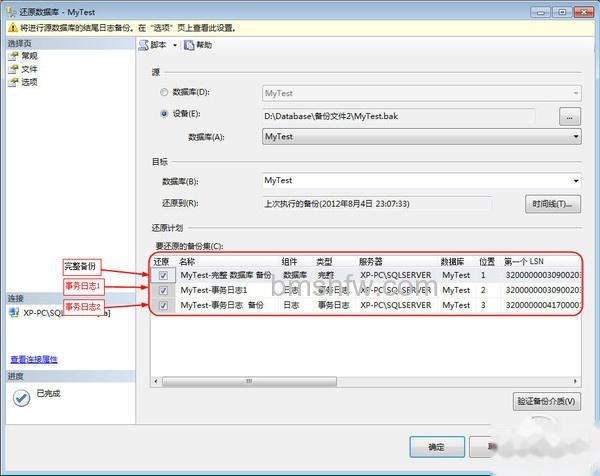Screen dimensions: 600x476
Task: Click the 验证备份介质(V) button
Action: coord(546,401)
